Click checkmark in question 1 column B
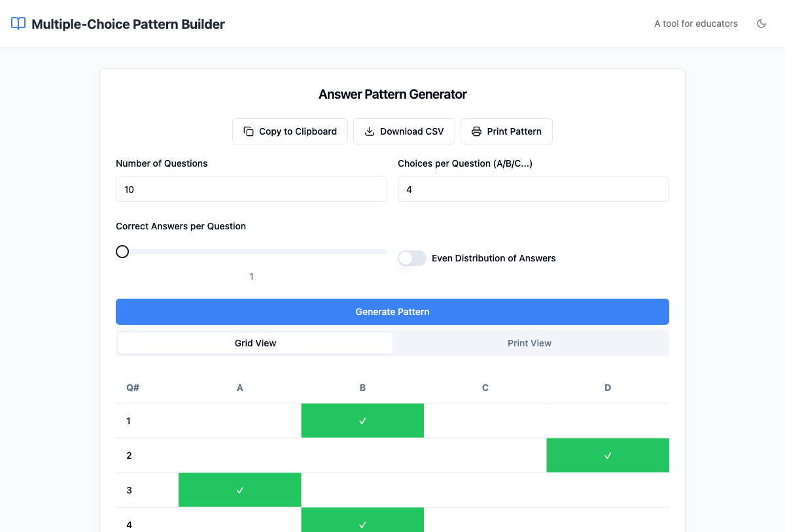This screenshot has width=785, height=532. (x=362, y=421)
